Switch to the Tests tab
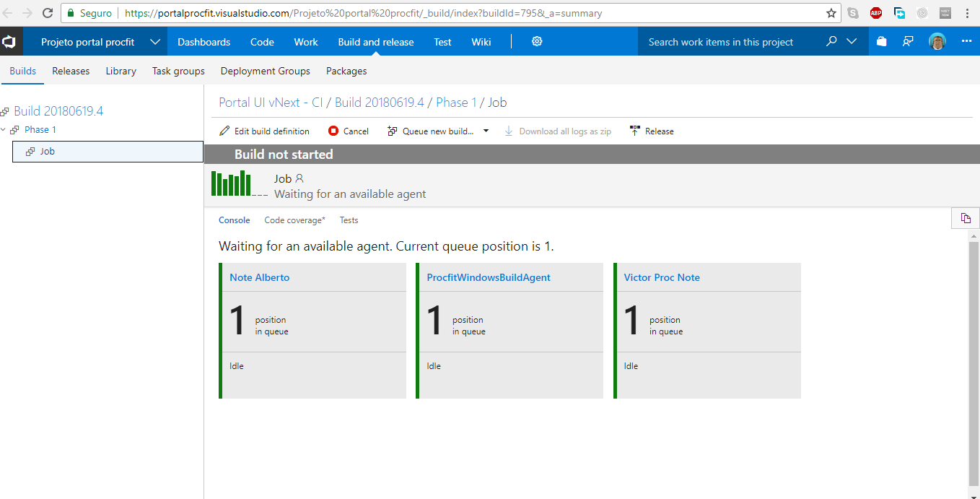The width and height of the screenshot is (980, 499). pyautogui.click(x=349, y=220)
